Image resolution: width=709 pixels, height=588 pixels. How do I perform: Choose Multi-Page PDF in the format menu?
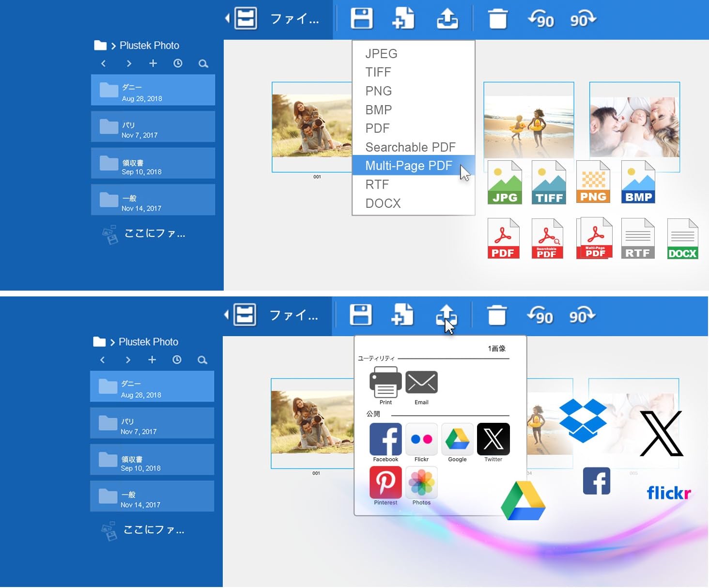pos(414,166)
